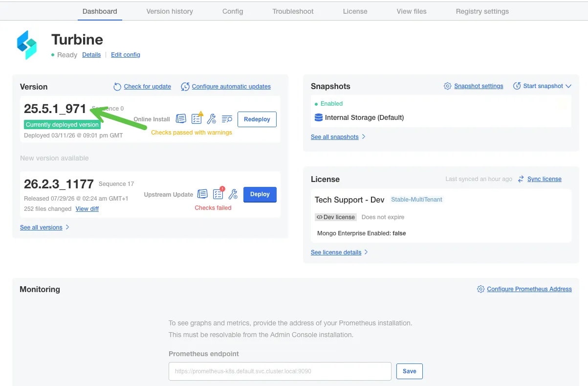The width and height of the screenshot is (588, 386).
Task: Switch to the Version history tab
Action: [x=170, y=11]
